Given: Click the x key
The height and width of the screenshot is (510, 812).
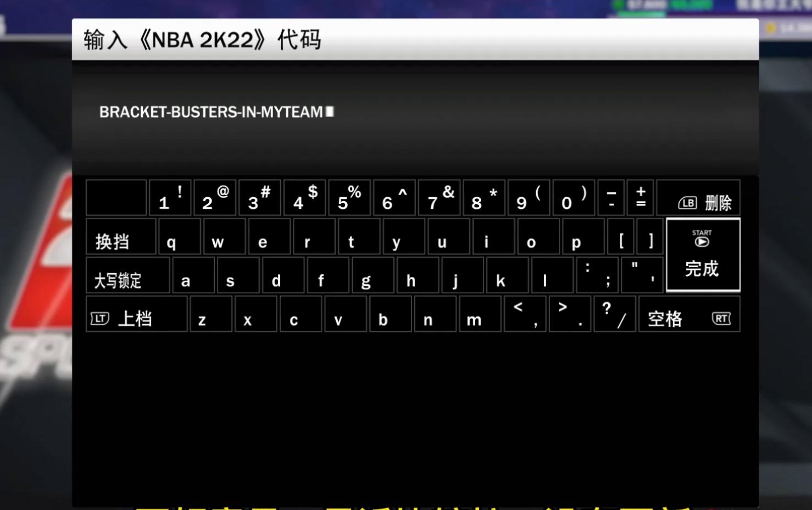Looking at the screenshot, I should pyautogui.click(x=256, y=314).
